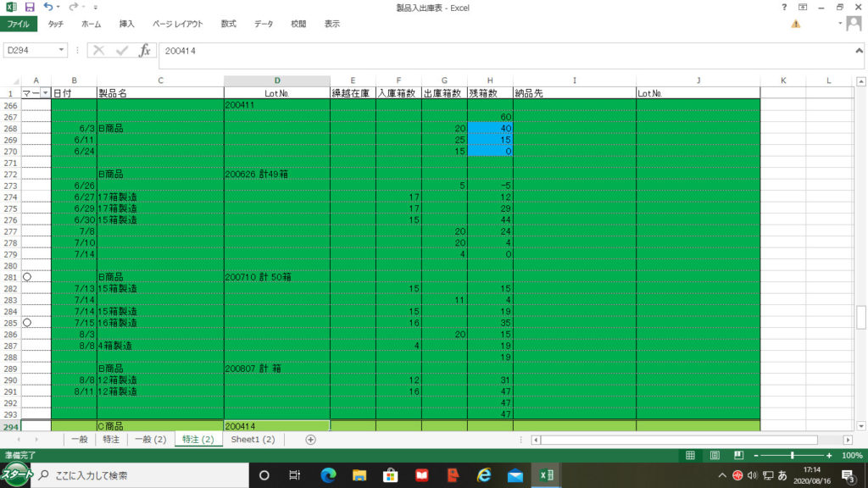Open the Customize Quick Access Toolbar dropdown

[x=96, y=8]
